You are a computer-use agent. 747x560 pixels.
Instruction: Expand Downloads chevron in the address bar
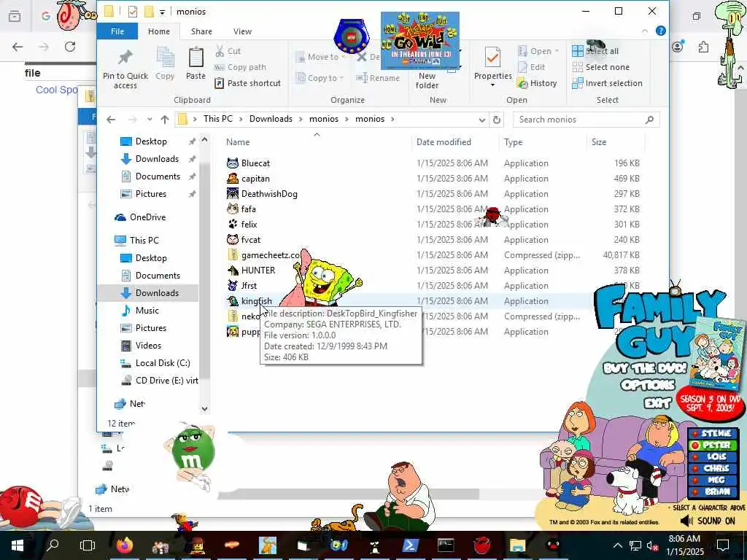(301, 119)
